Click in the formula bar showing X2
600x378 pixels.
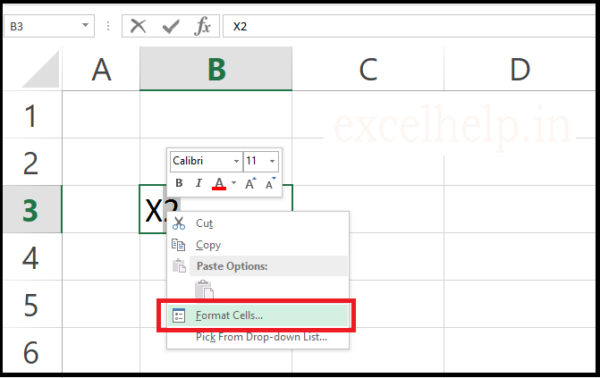[409, 26]
